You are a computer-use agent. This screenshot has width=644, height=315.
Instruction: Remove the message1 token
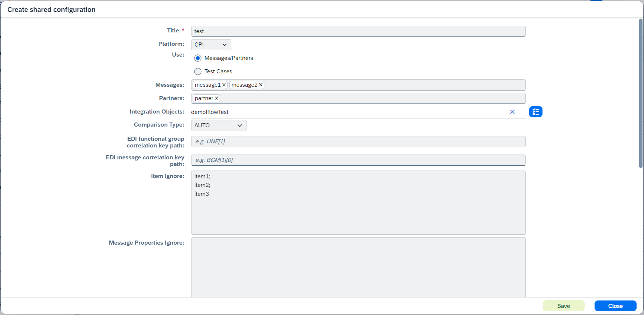[x=224, y=85]
